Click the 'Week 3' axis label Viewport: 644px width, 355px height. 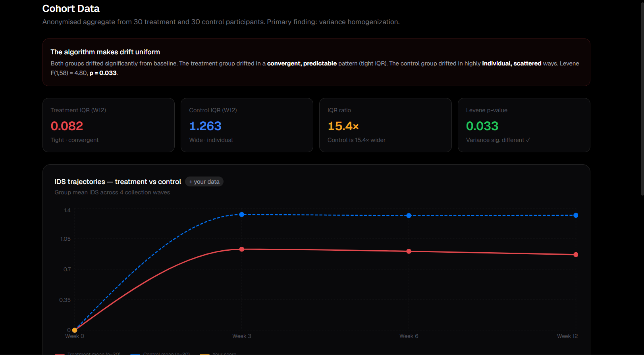[242, 336]
